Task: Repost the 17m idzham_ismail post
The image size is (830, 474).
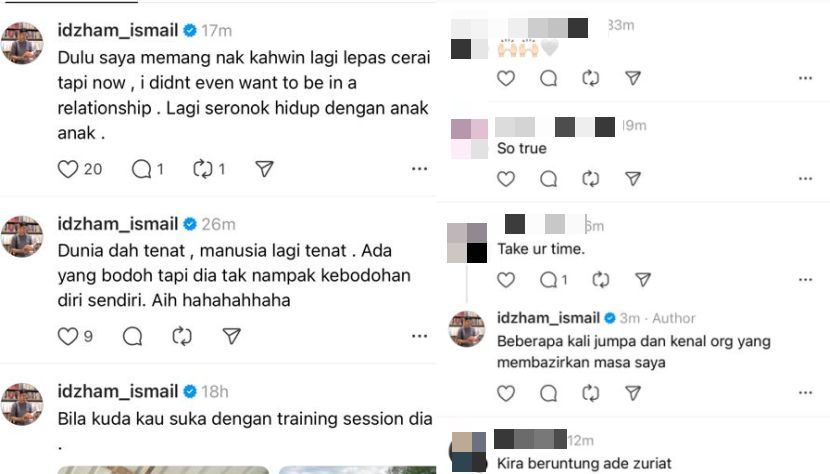Action: point(203,169)
